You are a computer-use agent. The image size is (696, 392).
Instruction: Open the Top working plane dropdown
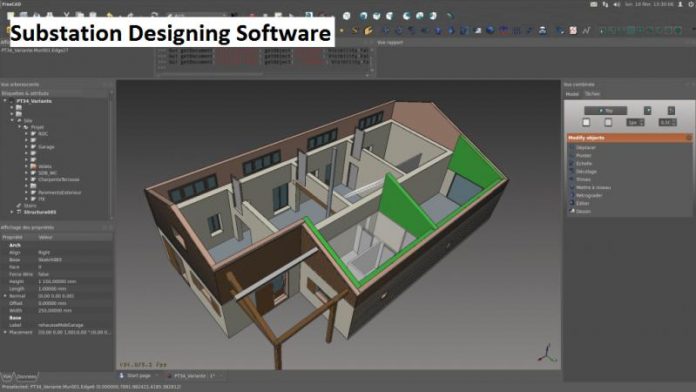605,111
